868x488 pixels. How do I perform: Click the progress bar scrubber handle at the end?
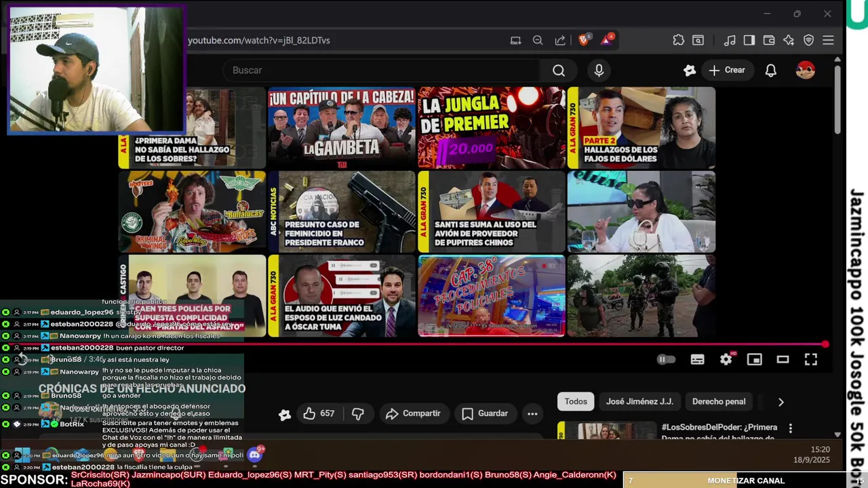[x=825, y=344]
